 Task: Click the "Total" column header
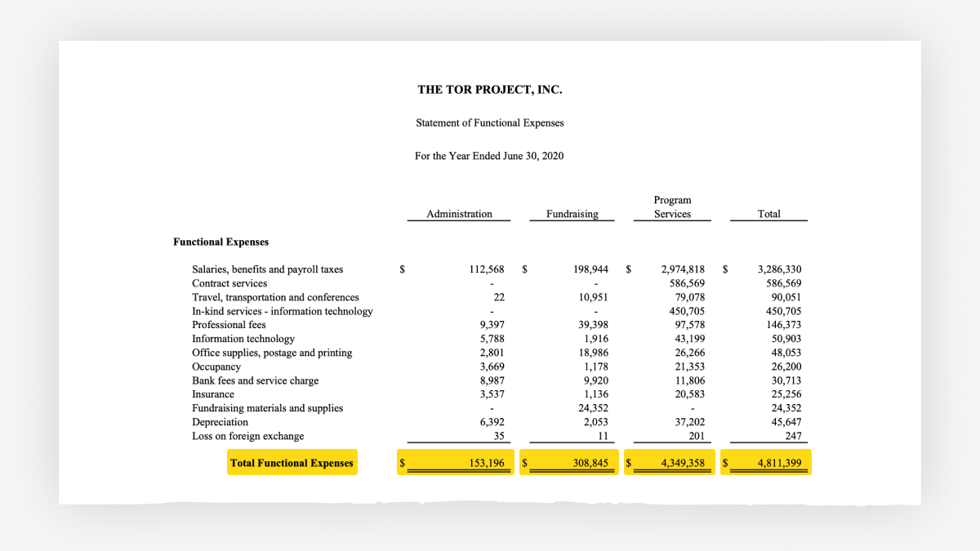pyautogui.click(x=768, y=214)
